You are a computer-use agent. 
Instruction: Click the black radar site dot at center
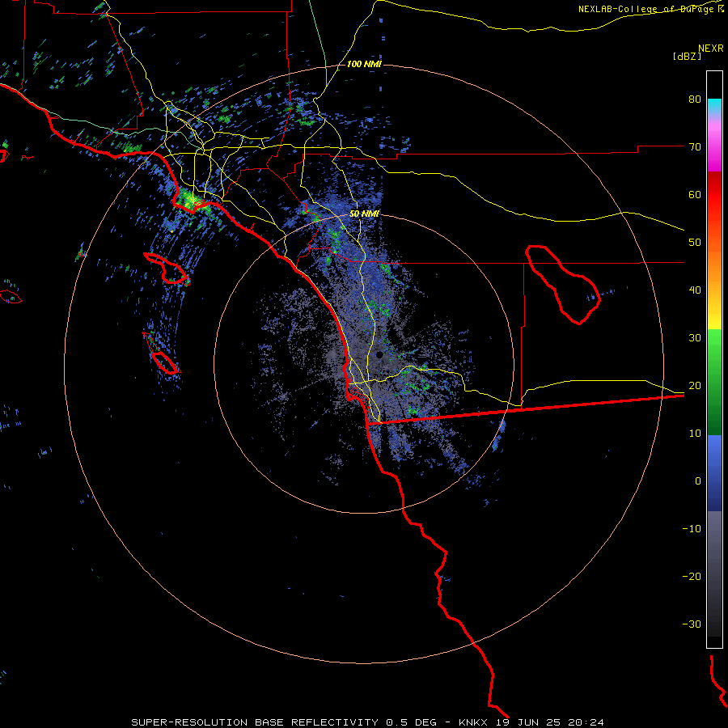coord(379,355)
